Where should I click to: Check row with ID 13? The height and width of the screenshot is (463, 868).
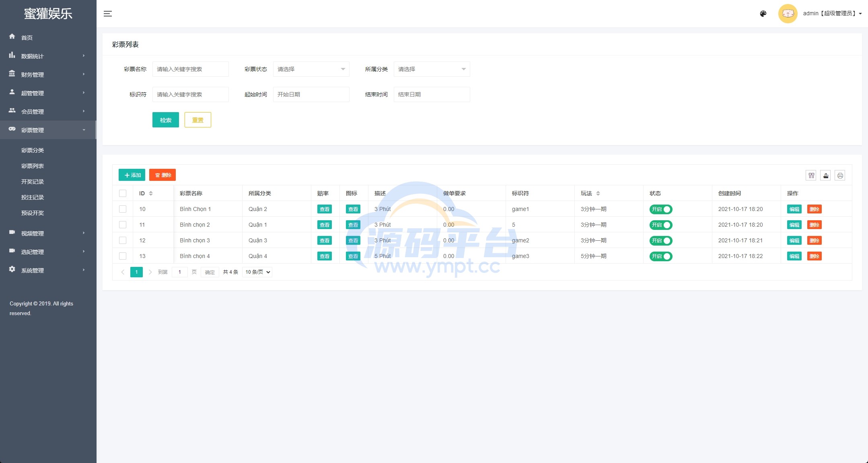pos(123,256)
